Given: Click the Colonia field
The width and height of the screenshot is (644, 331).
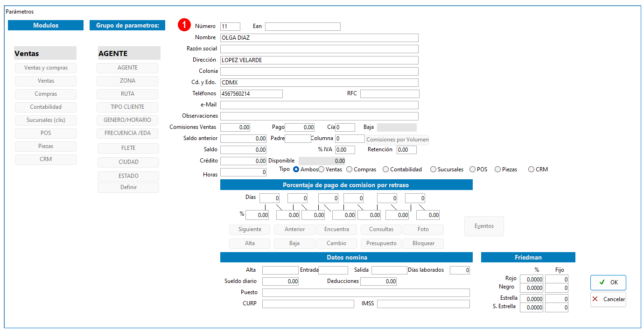Looking at the screenshot, I should (x=319, y=71).
